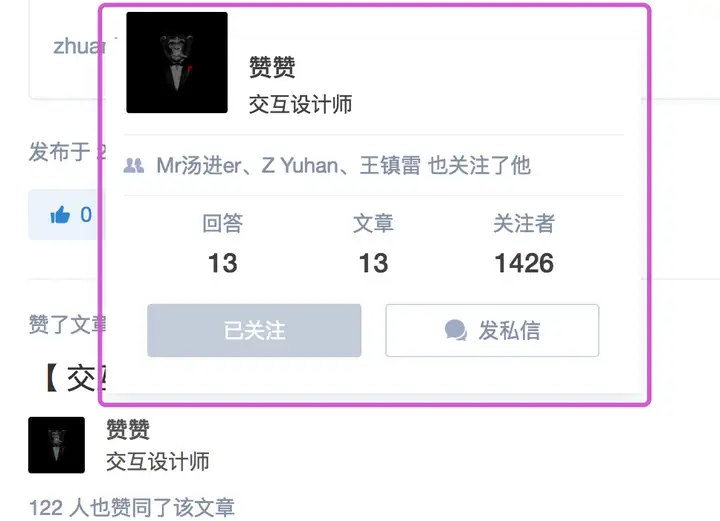The image size is (720, 521).
Task: Open 王镇雷's profile link
Action: pos(390,165)
